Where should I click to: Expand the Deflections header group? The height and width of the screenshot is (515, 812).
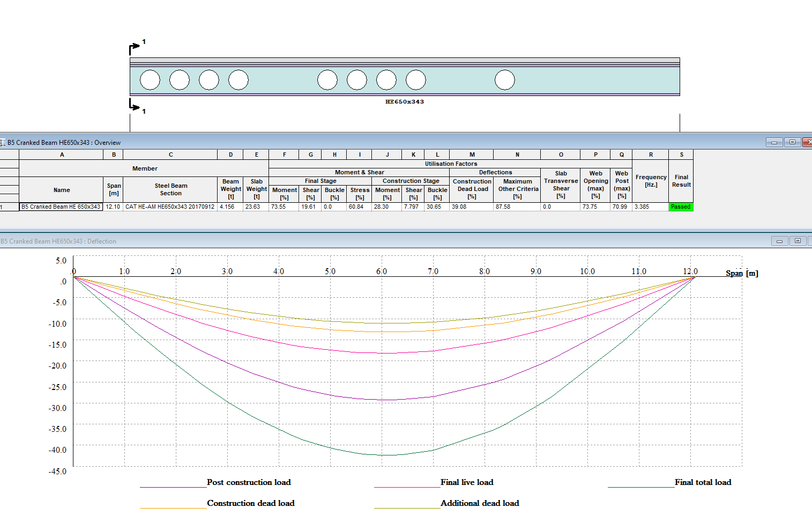pos(495,172)
